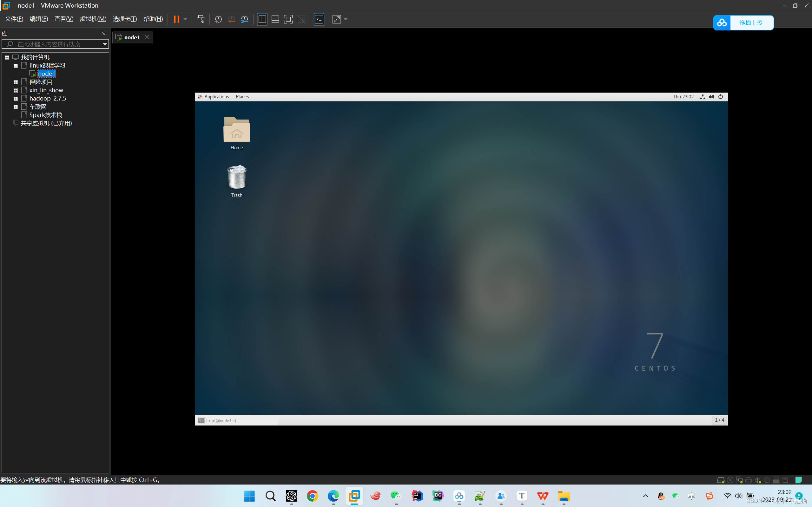Viewport: 812px width, 507px height.
Task: Open the library search dropdown arrow
Action: [105, 44]
